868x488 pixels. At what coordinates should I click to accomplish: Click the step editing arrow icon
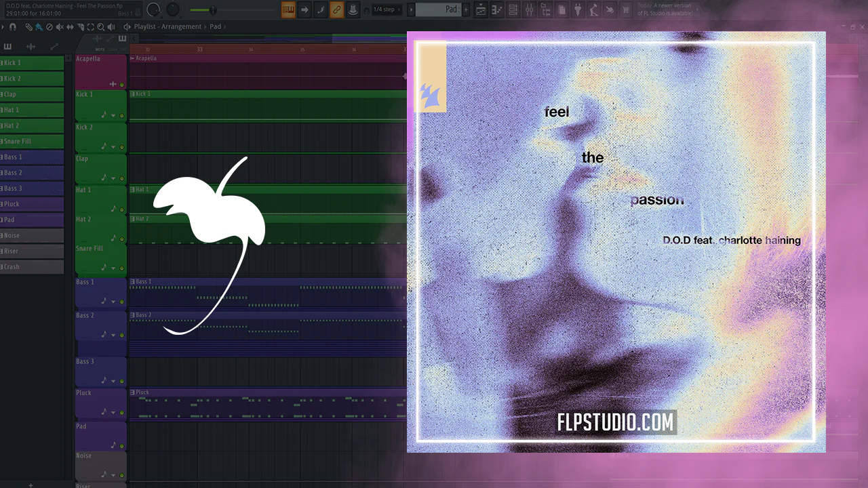304,9
